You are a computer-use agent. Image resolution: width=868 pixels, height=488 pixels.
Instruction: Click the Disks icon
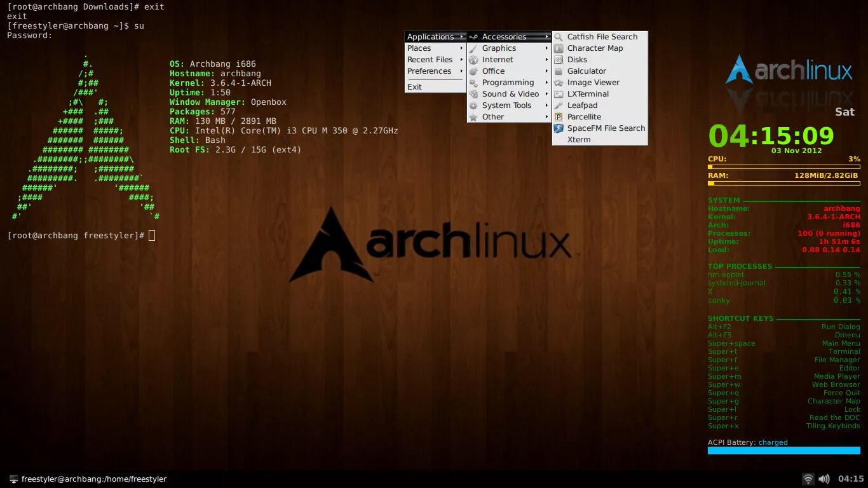click(x=559, y=60)
